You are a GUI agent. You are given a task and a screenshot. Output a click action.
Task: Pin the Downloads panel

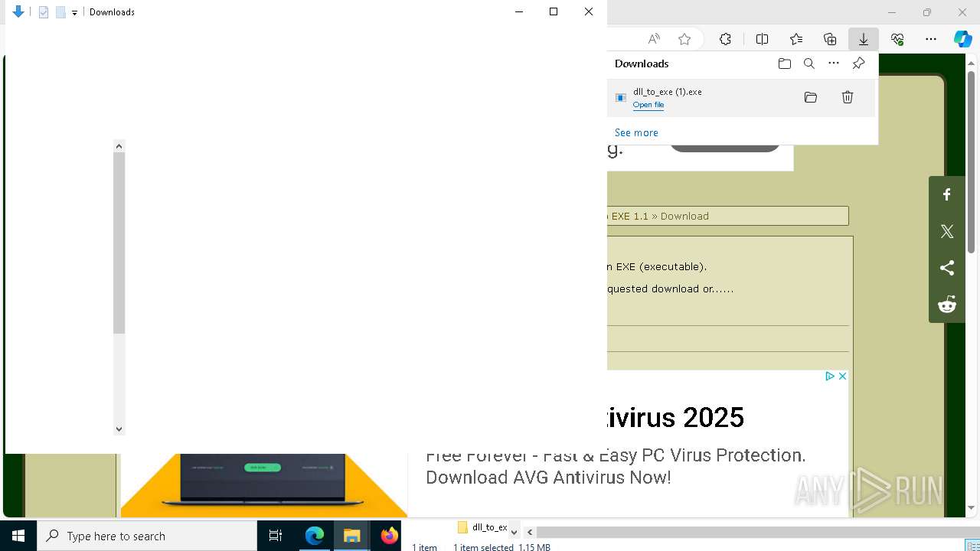[858, 64]
